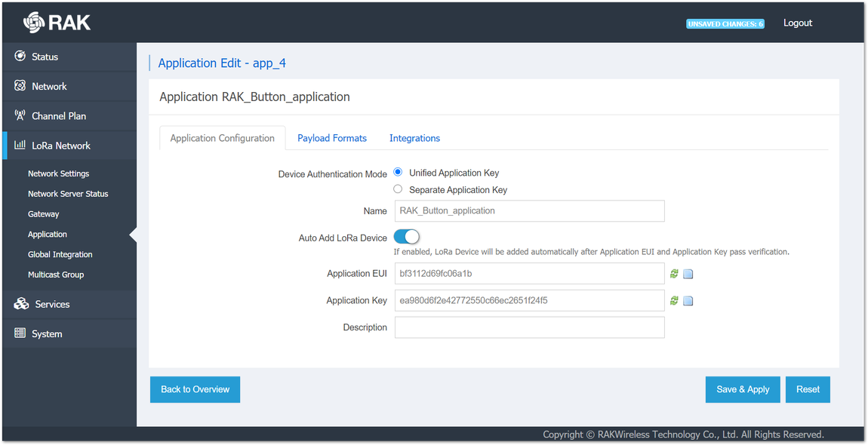The height and width of the screenshot is (445, 868).
Task: Switch to the Integrations tab
Action: click(x=414, y=138)
